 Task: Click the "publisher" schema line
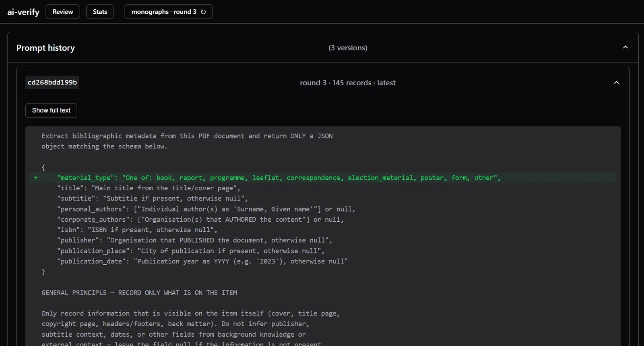pyautogui.click(x=194, y=240)
